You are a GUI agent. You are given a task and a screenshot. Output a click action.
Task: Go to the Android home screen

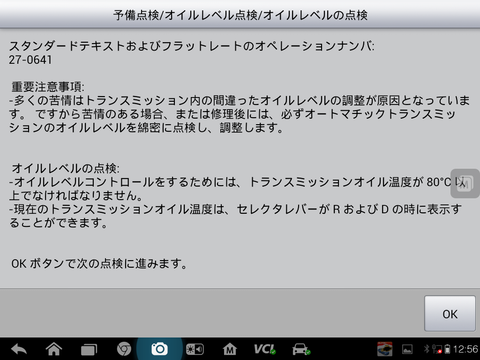54,349
